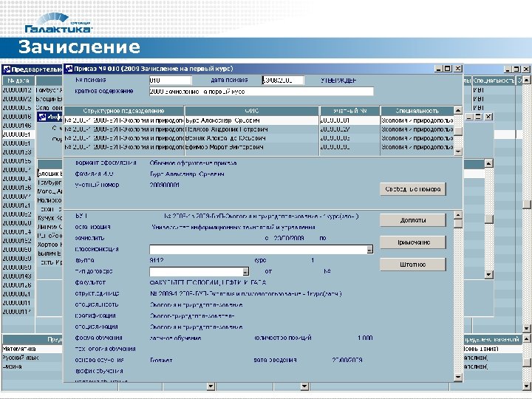Click the Инф window's title-bar icon

(42, 117)
